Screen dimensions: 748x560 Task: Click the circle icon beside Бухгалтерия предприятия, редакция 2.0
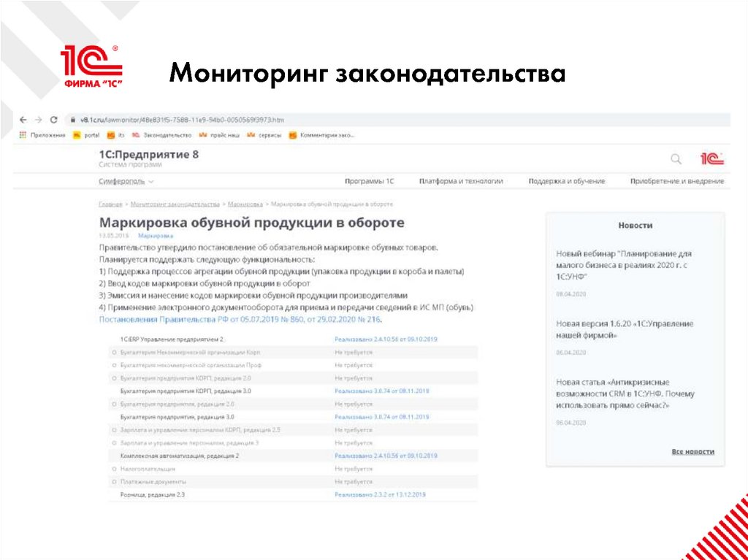(114, 404)
